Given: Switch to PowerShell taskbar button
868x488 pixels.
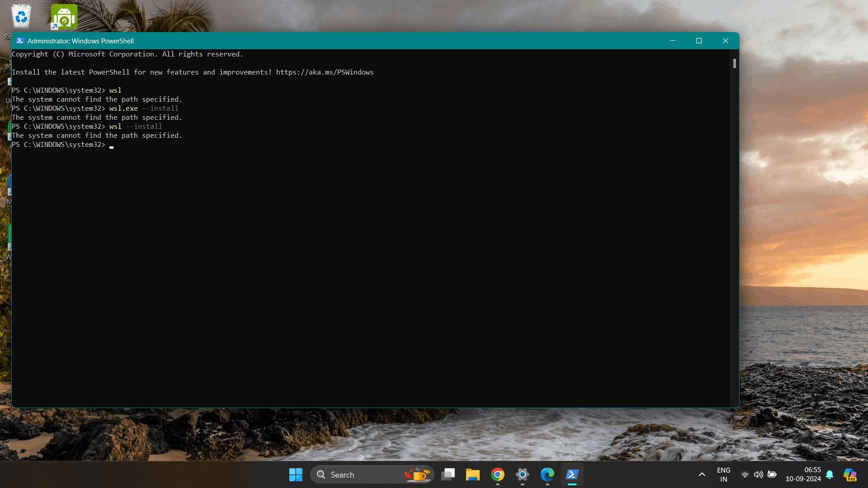Looking at the screenshot, I should click(572, 474).
